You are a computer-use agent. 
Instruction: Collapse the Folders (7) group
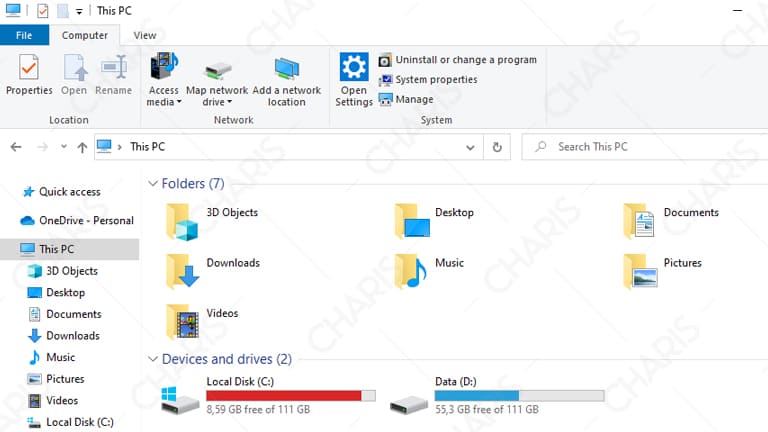(x=153, y=184)
